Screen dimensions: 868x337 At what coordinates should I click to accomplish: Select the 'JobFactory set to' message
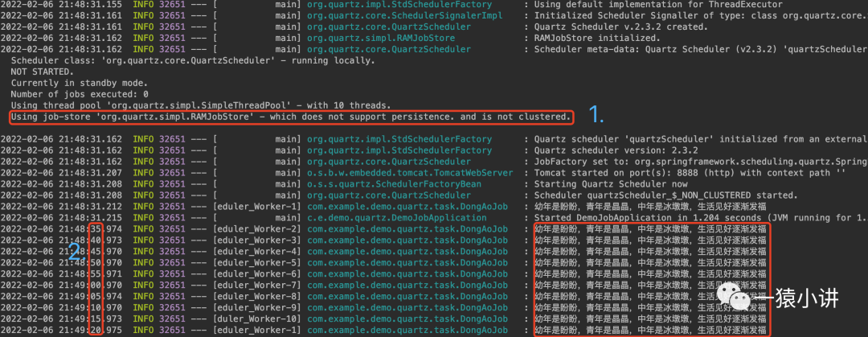(701, 162)
